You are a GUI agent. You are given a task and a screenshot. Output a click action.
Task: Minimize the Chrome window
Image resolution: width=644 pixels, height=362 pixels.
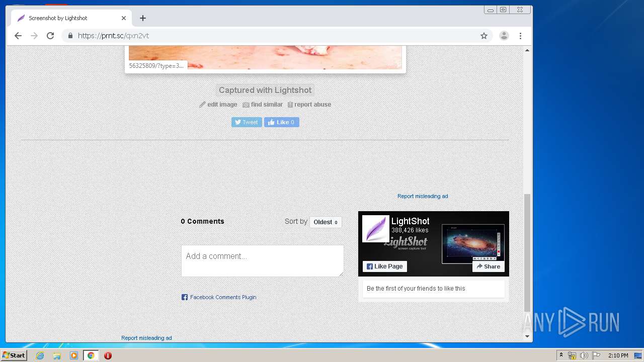pyautogui.click(x=491, y=10)
